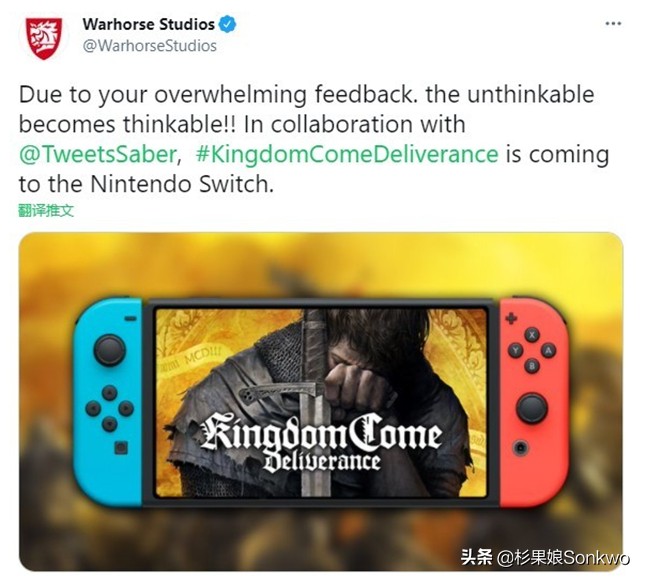Viewport: 645px width, 581px height.
Task: Click the plus button on red Joy-Con
Action: [x=511, y=318]
